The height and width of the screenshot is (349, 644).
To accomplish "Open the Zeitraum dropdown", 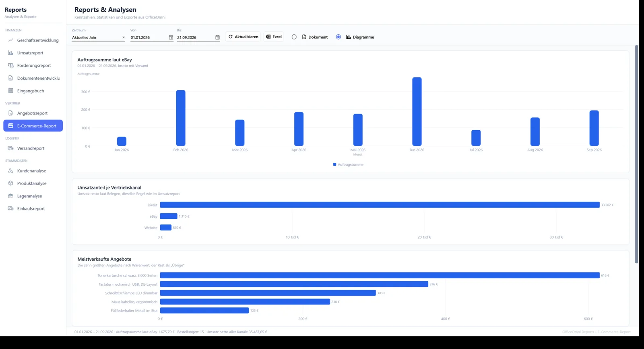I will 99,37.
